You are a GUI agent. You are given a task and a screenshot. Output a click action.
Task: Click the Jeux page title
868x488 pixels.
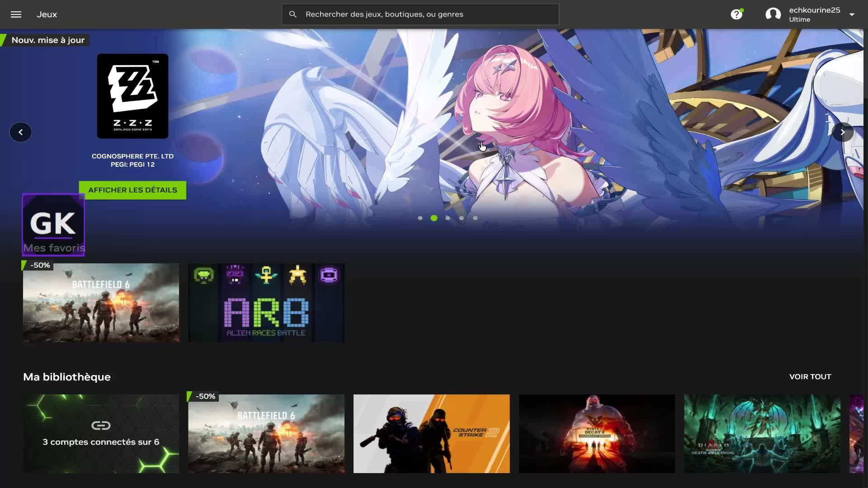[x=47, y=14]
